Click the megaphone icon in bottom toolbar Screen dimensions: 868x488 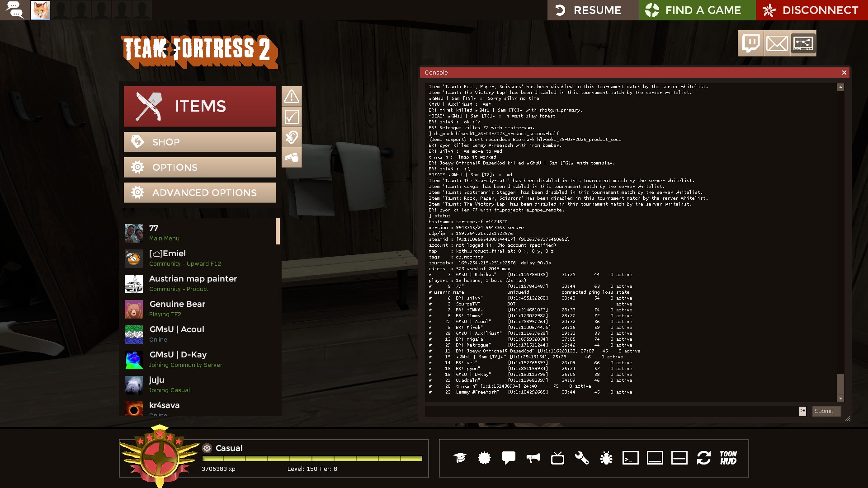point(533,458)
